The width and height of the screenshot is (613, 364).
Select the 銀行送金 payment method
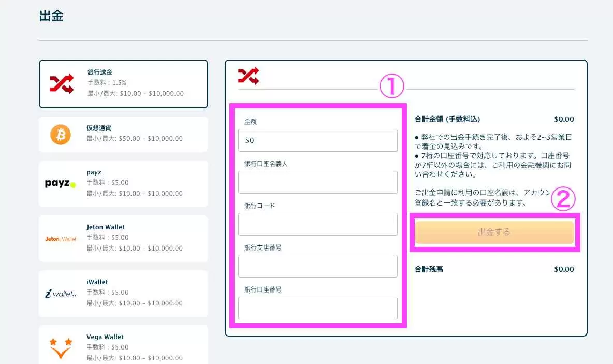(x=123, y=83)
